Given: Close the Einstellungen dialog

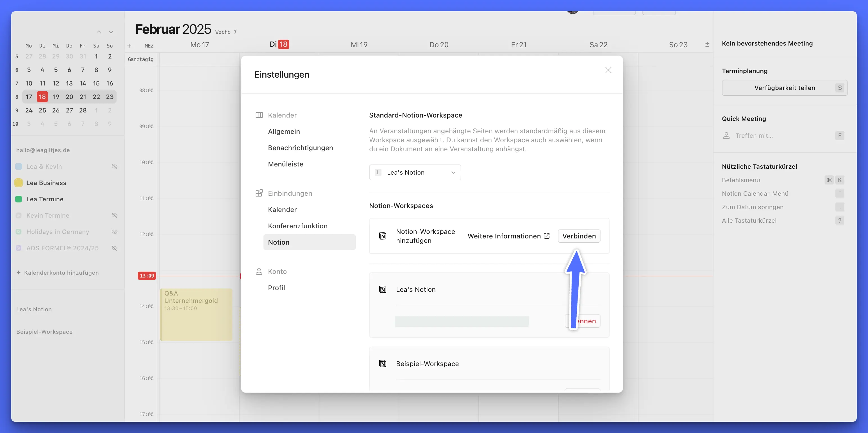Looking at the screenshot, I should (x=608, y=70).
